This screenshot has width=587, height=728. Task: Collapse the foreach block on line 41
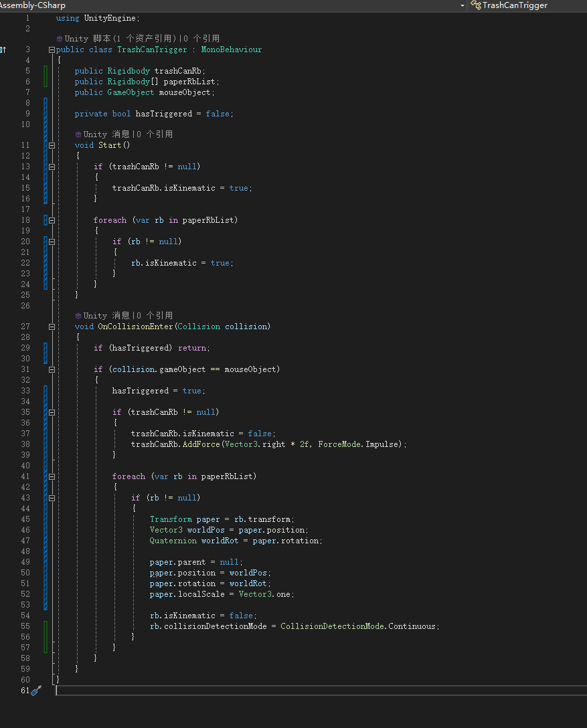(52, 476)
